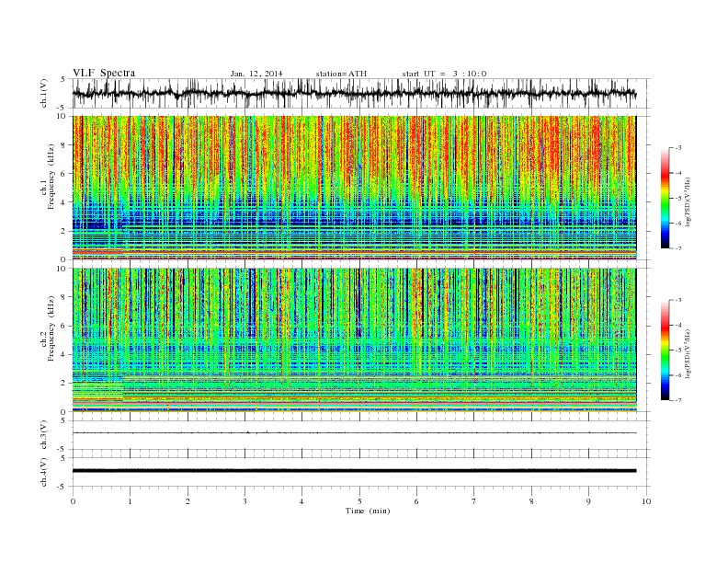728x563 pixels.
Task: Click the "Time (min)" x-axis label
Action: [368, 511]
